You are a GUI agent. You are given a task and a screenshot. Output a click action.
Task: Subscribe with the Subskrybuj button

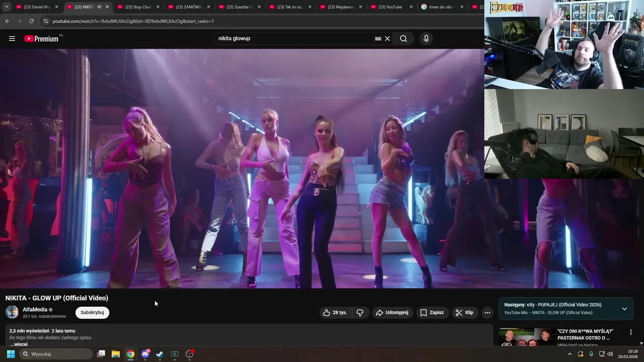pos(92,312)
